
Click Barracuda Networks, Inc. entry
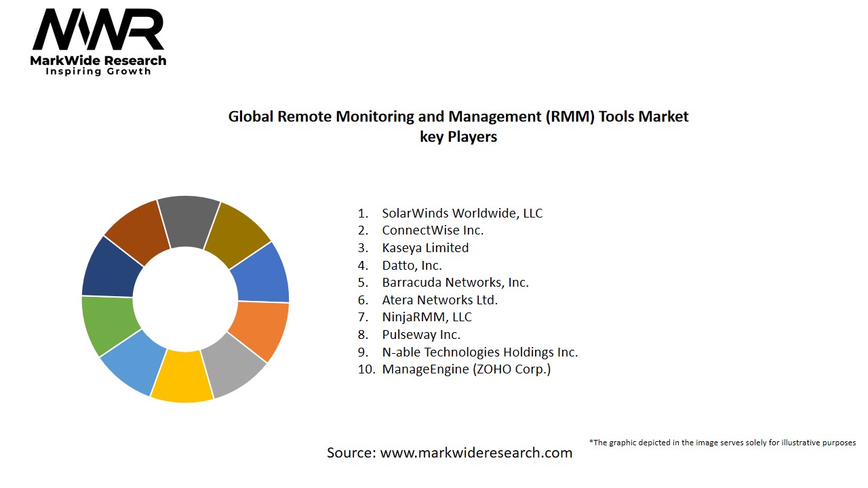coord(455,283)
